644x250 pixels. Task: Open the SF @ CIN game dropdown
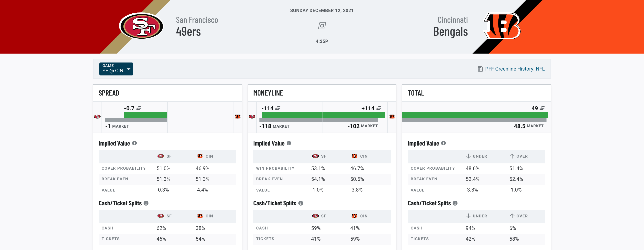116,69
